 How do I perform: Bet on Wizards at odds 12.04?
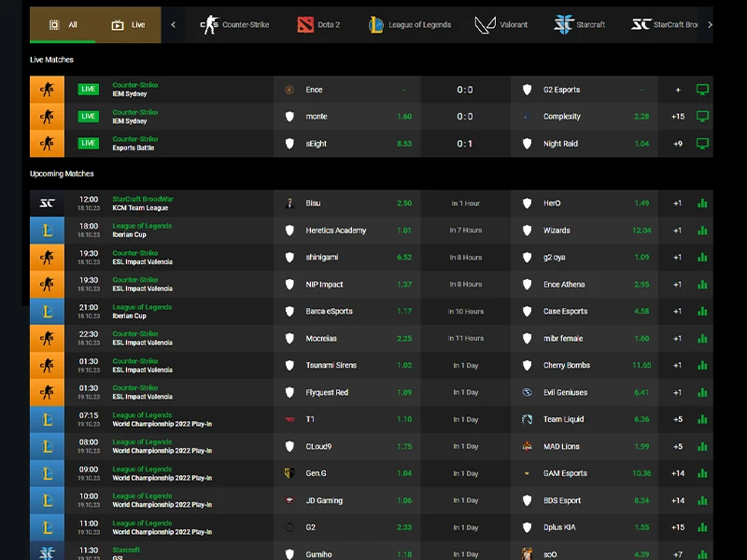pos(641,231)
